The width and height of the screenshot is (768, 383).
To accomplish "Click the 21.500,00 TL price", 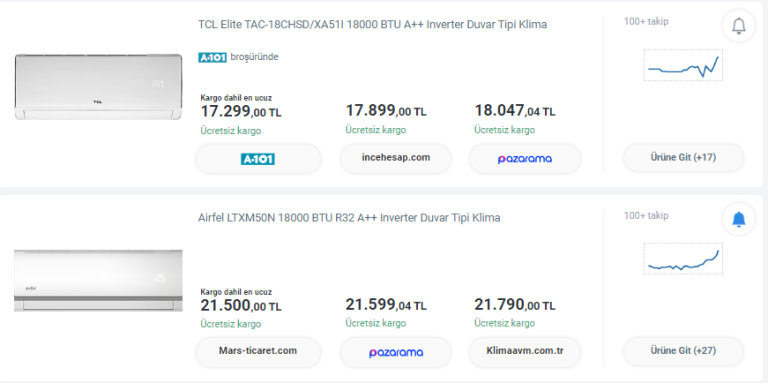I will coord(240,306).
